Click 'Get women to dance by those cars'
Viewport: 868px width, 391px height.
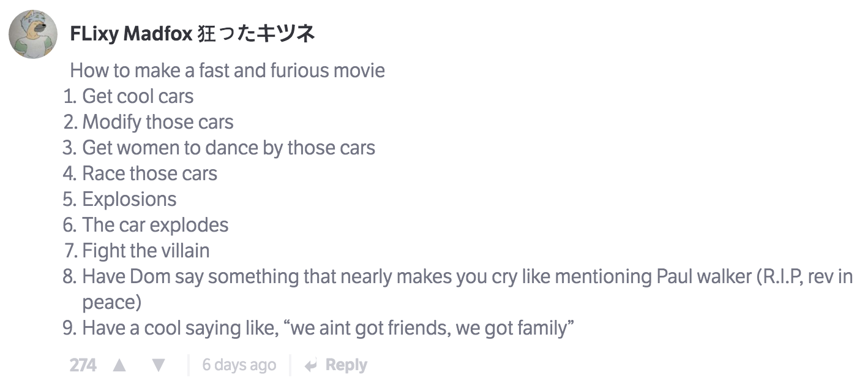pyautogui.click(x=228, y=148)
